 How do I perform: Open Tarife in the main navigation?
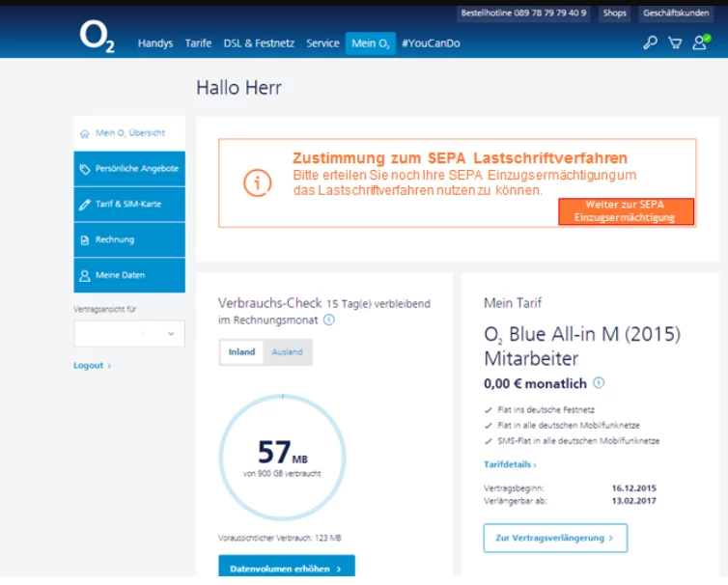pyautogui.click(x=198, y=43)
